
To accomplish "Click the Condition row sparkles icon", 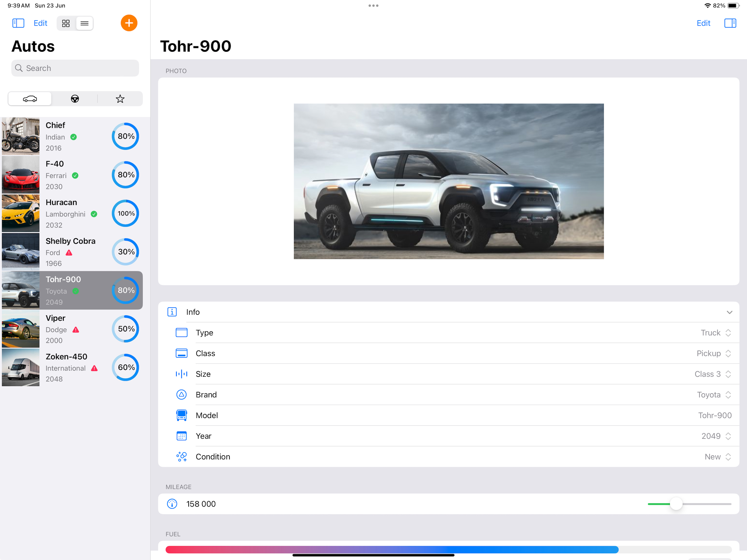I will click(181, 457).
